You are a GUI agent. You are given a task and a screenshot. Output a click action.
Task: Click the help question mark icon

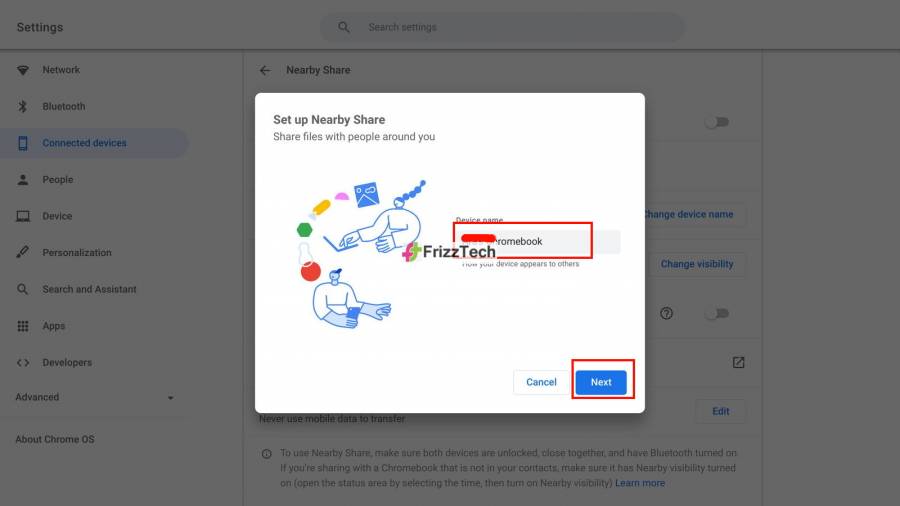666,313
